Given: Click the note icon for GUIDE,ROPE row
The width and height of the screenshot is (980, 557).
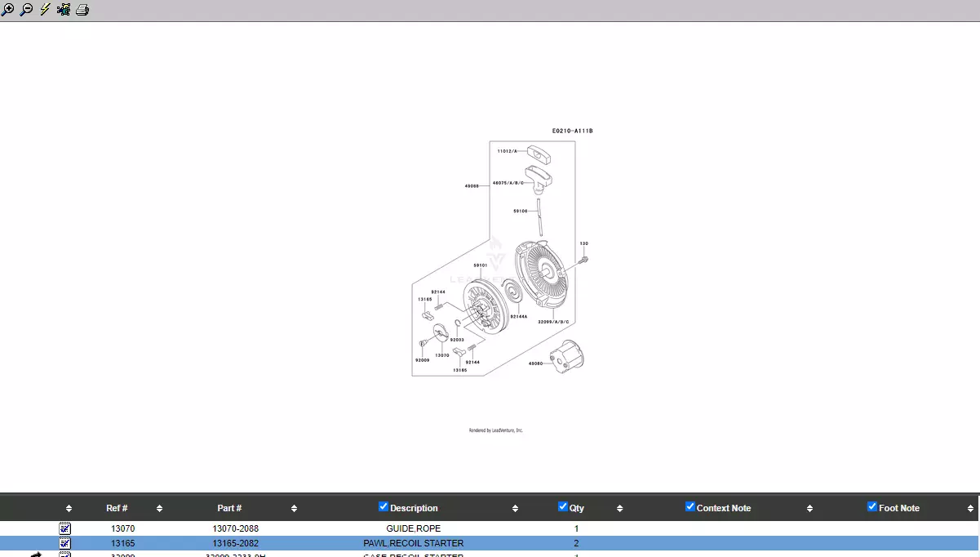Looking at the screenshot, I should click(65, 528).
